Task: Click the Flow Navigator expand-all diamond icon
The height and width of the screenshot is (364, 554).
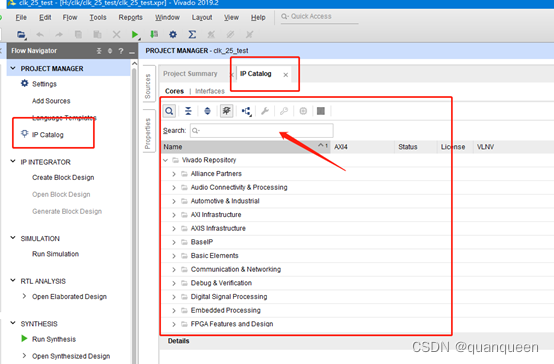Action: point(110,51)
